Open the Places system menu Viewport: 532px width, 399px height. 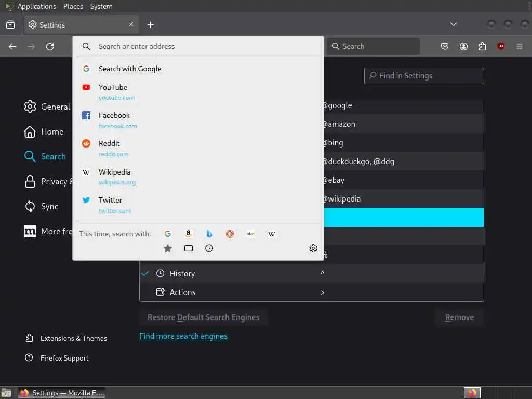tap(73, 6)
